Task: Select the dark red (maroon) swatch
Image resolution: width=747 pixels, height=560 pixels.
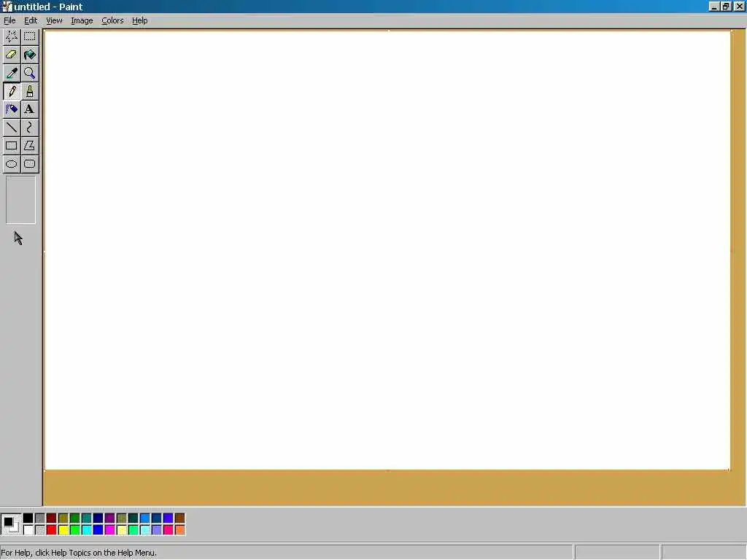Action: pos(52,518)
